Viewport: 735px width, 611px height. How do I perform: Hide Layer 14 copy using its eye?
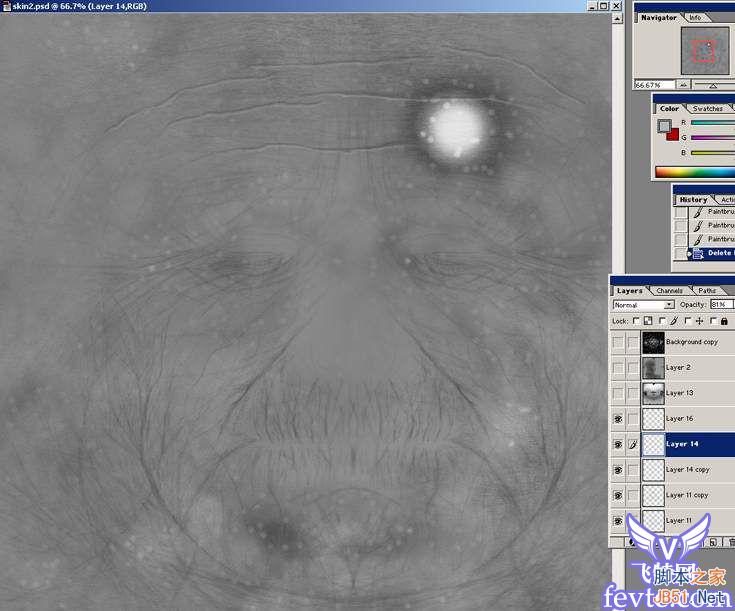click(x=618, y=469)
